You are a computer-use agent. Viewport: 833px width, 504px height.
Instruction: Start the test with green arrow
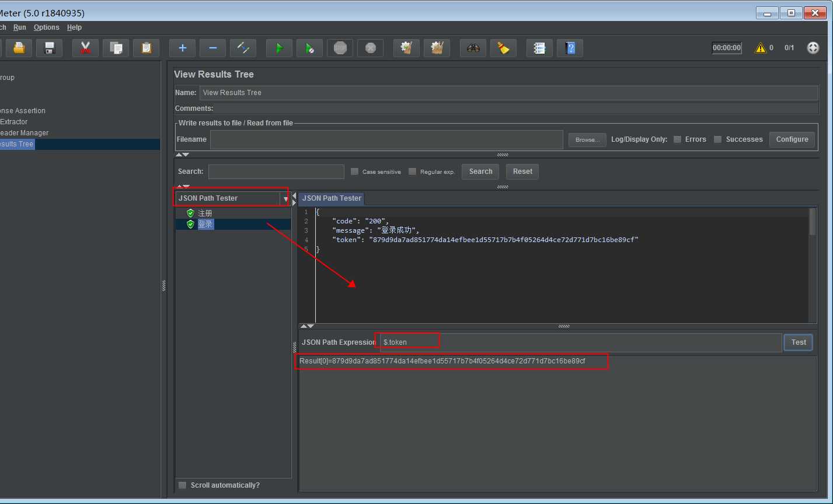[280, 48]
